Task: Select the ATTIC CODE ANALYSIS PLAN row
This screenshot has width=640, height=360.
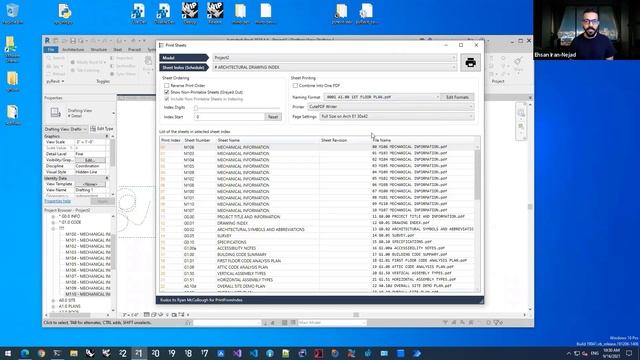Action: [x=317, y=267]
